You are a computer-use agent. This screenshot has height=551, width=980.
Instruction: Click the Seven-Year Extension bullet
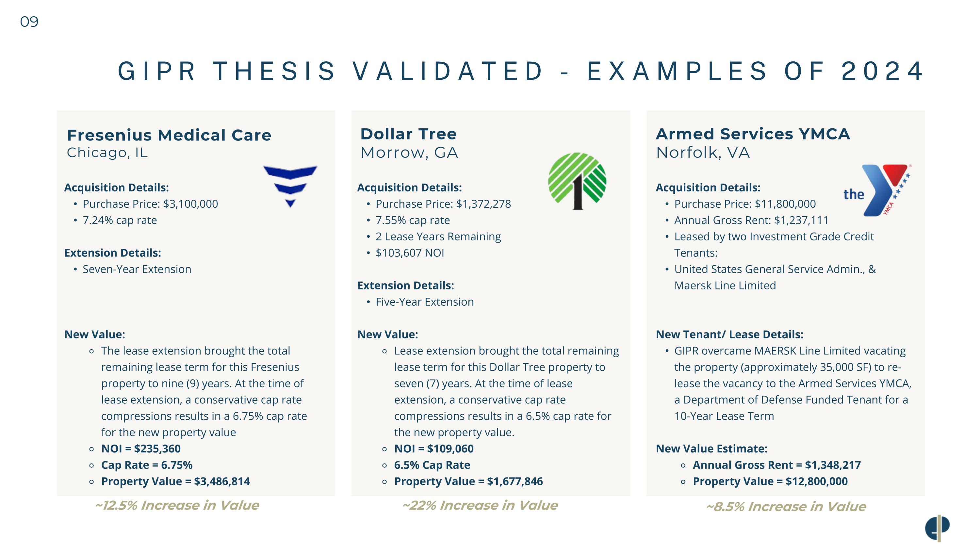tap(137, 269)
